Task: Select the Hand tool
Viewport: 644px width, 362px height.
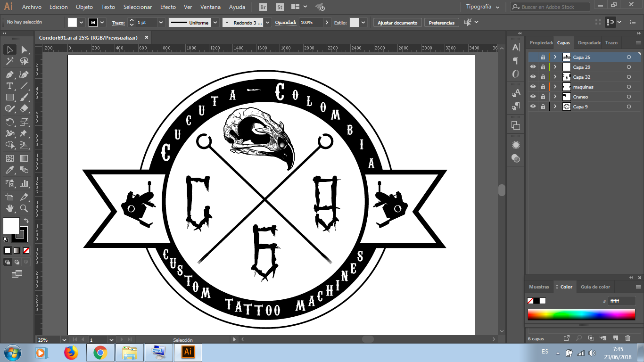Action: (9, 208)
